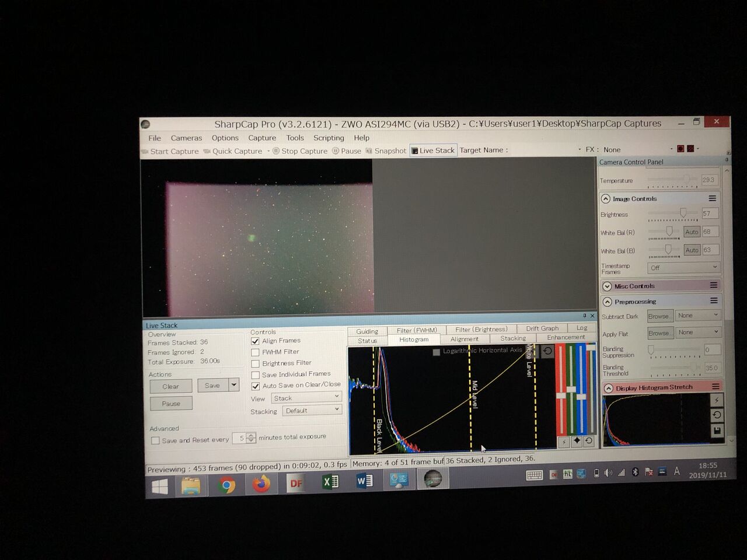Open the Scripting menu

329,138
